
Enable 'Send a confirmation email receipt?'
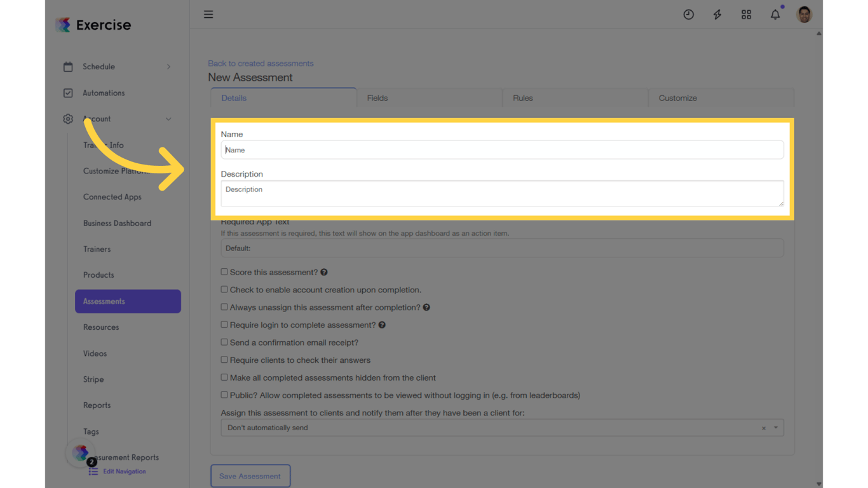click(x=224, y=342)
